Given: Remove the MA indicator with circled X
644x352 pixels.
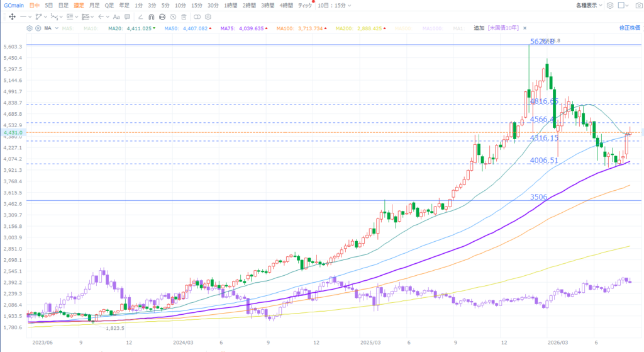Looking at the screenshot, I should [38, 28].
